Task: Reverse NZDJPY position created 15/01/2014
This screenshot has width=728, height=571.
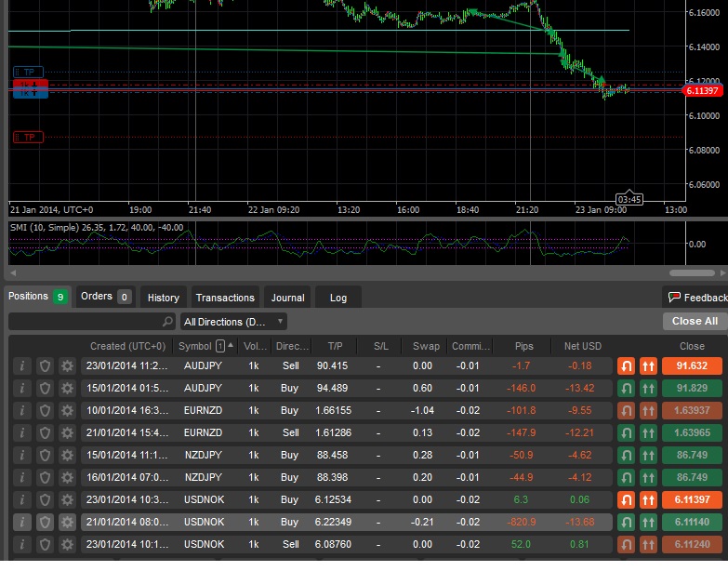Action: point(626,455)
